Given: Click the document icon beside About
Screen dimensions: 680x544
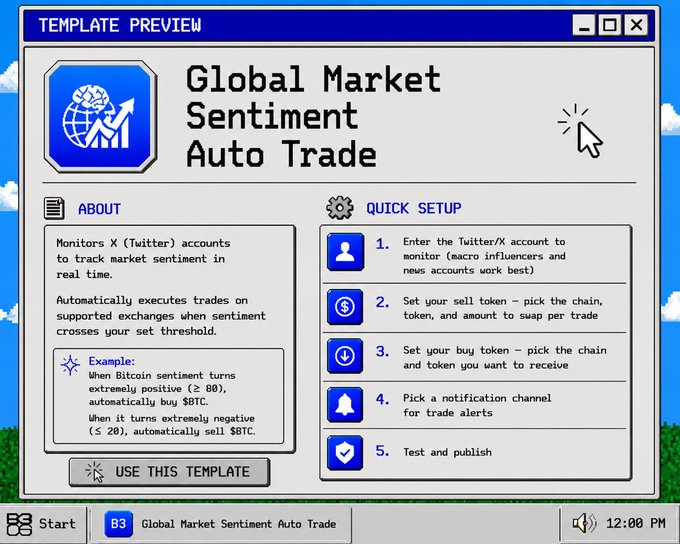Looking at the screenshot, I should click(54, 208).
